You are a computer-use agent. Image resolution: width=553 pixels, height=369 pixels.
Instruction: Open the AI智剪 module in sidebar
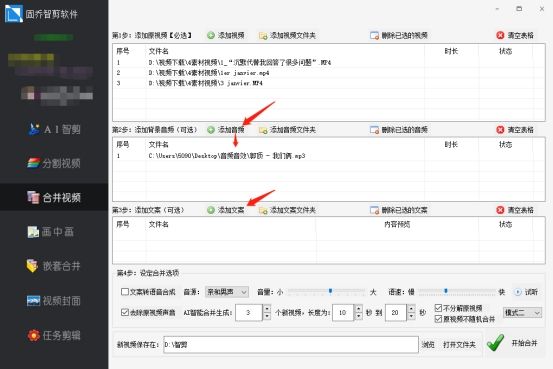[x=54, y=129]
